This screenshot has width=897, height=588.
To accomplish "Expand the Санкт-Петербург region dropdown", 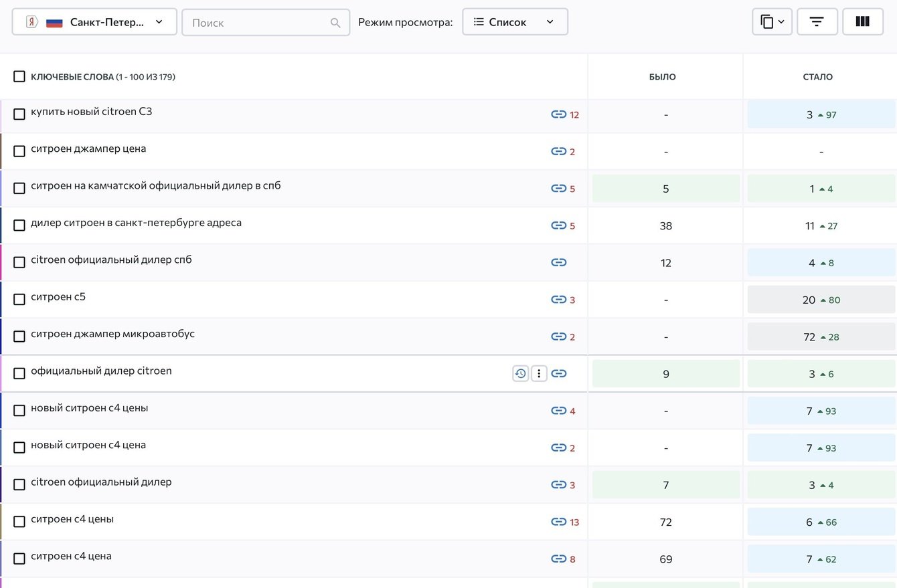I will (x=94, y=22).
